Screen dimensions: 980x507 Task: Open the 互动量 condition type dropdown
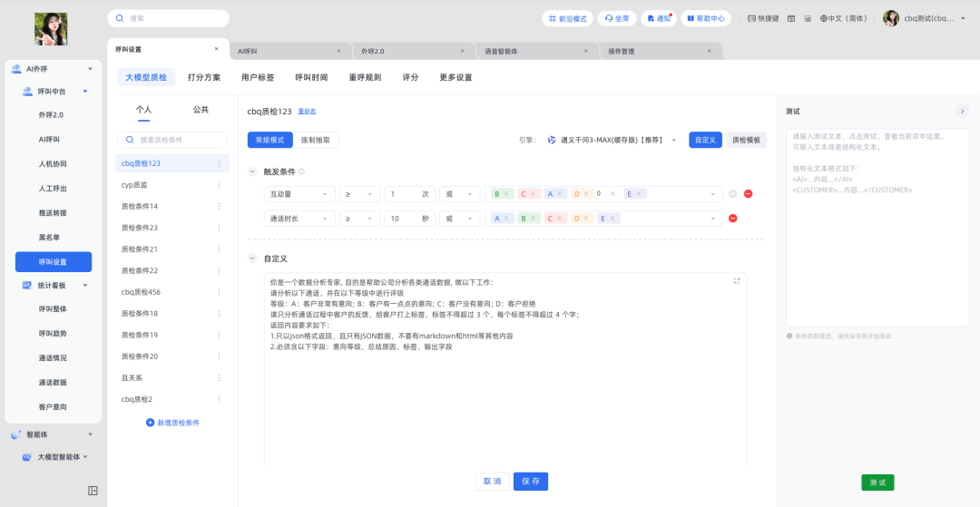299,194
